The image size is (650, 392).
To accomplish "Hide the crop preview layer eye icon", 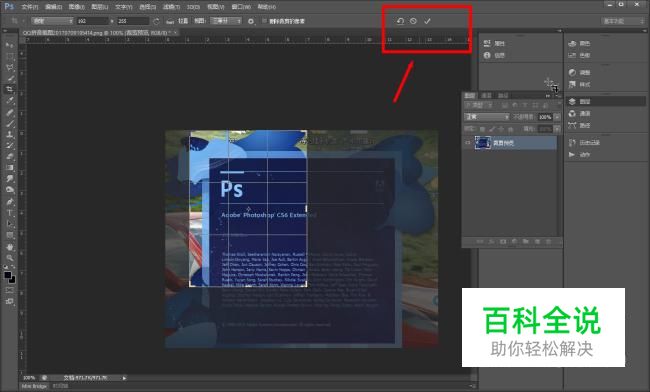I will (468, 143).
